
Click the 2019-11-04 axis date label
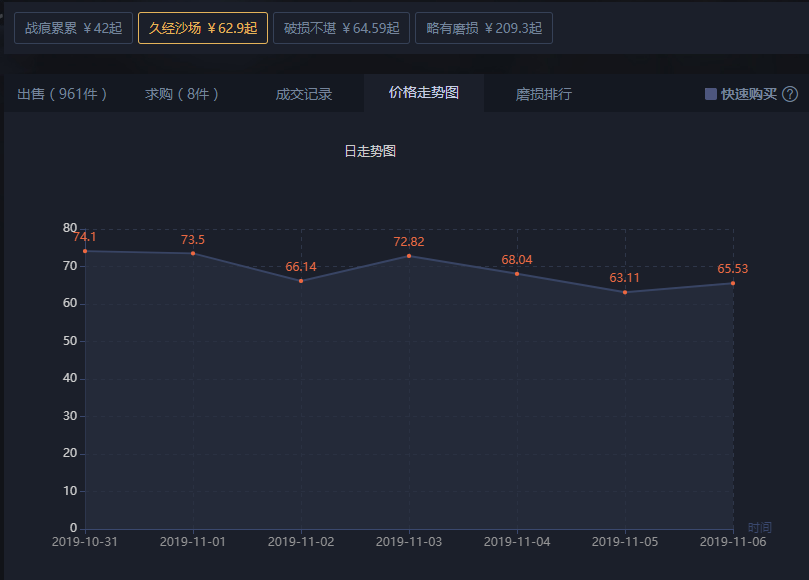point(517,542)
